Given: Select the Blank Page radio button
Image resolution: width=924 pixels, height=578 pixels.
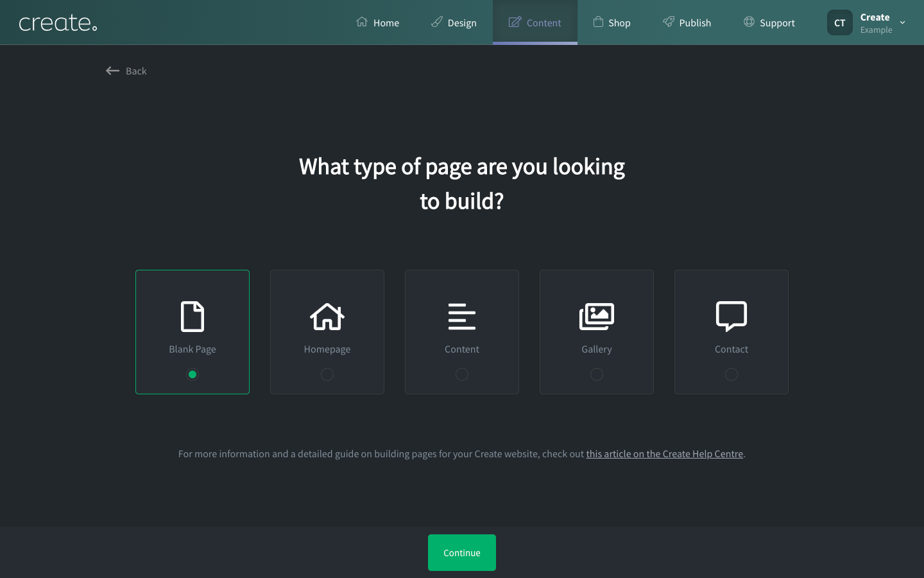Looking at the screenshot, I should [x=193, y=374].
